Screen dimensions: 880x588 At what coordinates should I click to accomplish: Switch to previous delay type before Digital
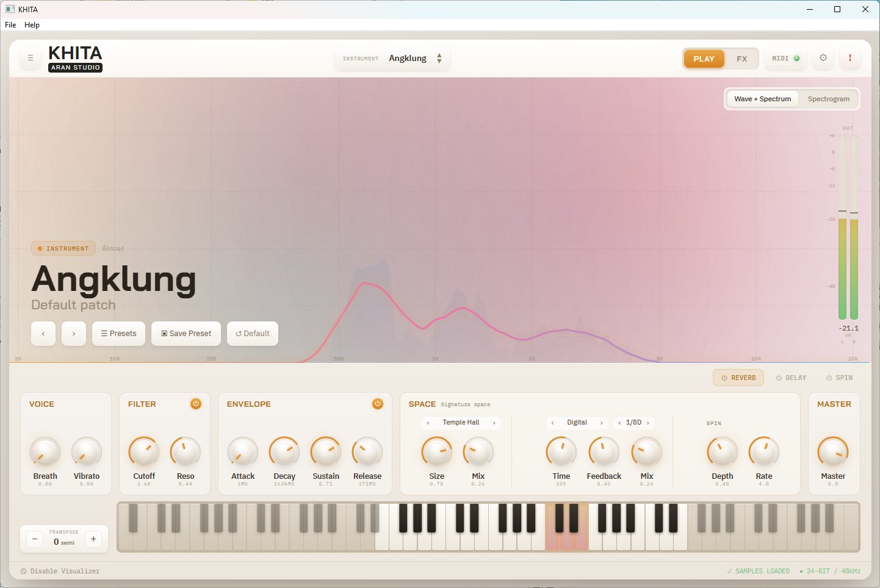click(552, 423)
